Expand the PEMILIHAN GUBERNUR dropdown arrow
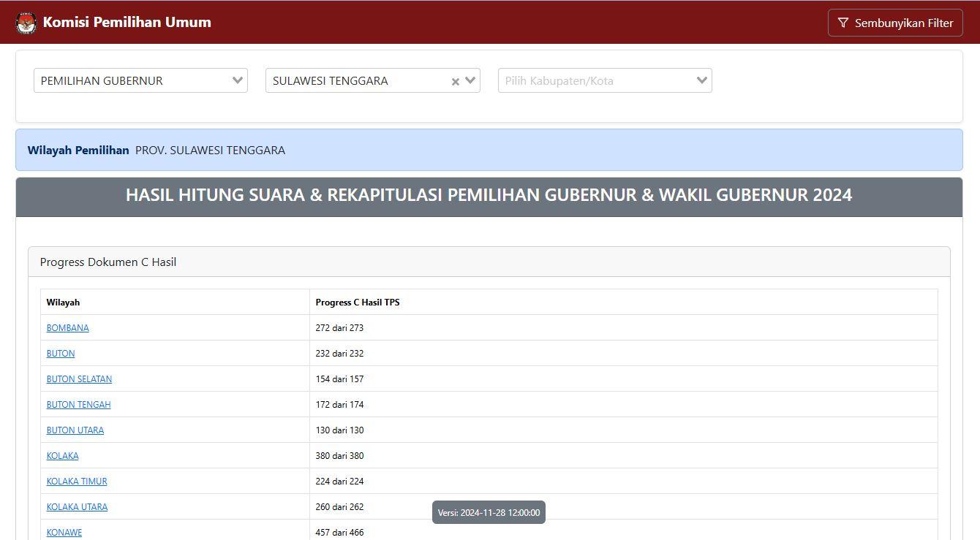The image size is (980, 540). point(237,80)
